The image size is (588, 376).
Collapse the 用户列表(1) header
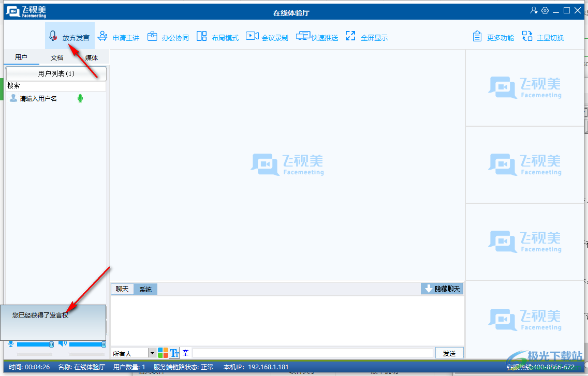56,73
